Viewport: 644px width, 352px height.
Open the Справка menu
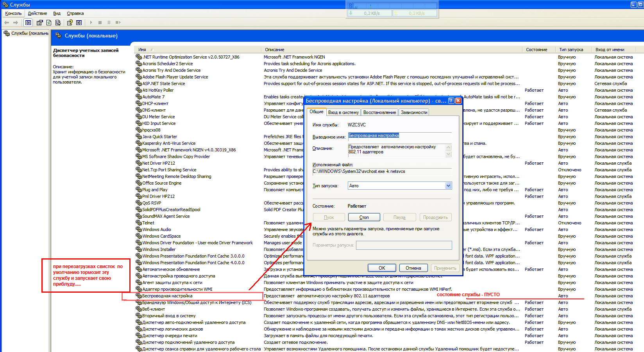pyautogui.click(x=75, y=13)
